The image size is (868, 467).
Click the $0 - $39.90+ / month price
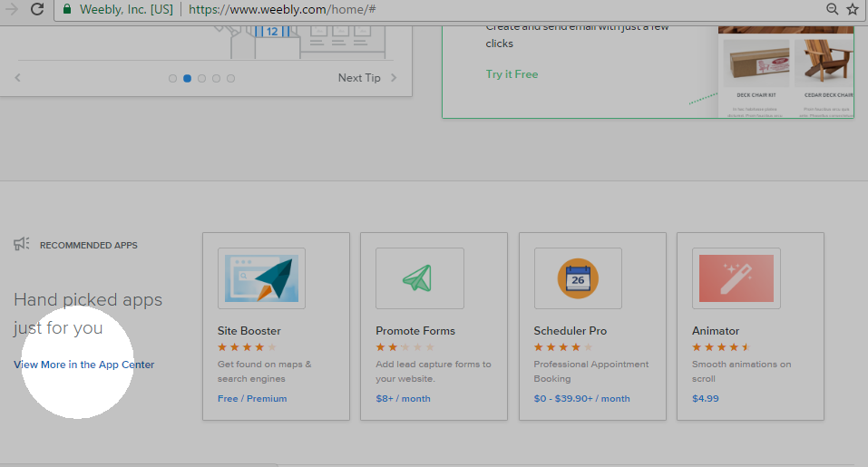click(x=581, y=398)
